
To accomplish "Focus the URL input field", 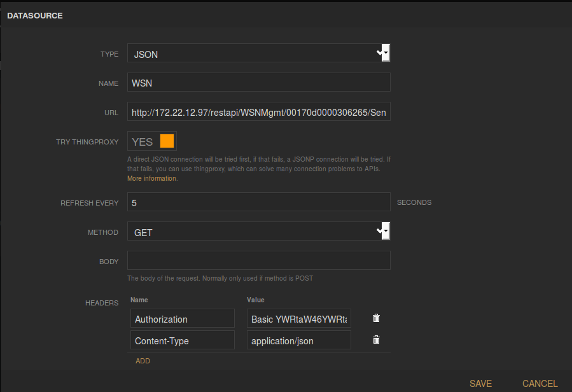I will click(258, 113).
